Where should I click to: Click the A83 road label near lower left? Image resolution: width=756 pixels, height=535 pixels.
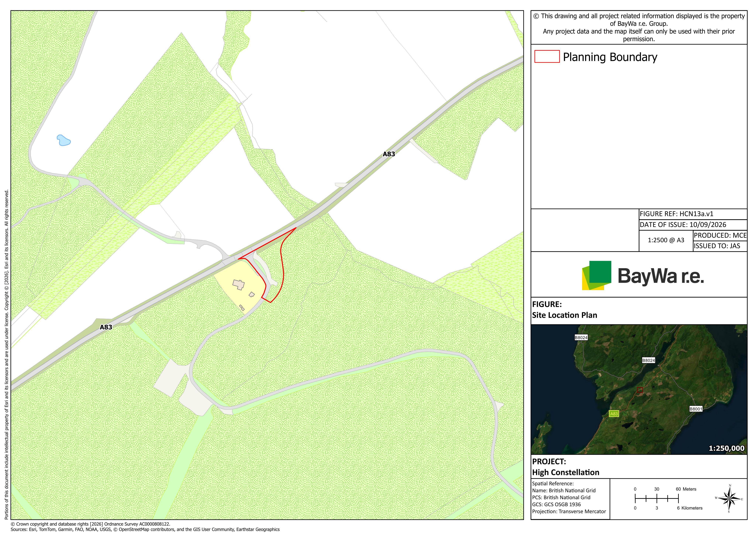pyautogui.click(x=106, y=327)
